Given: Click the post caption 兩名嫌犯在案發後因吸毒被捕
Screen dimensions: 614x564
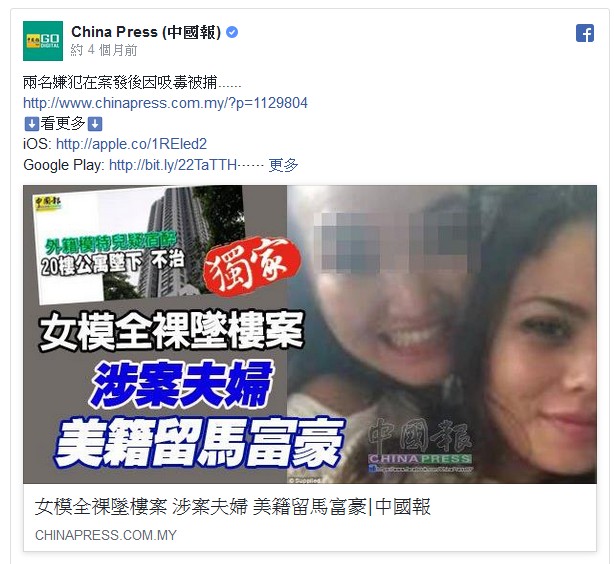Looking at the screenshot, I should click(132, 83).
